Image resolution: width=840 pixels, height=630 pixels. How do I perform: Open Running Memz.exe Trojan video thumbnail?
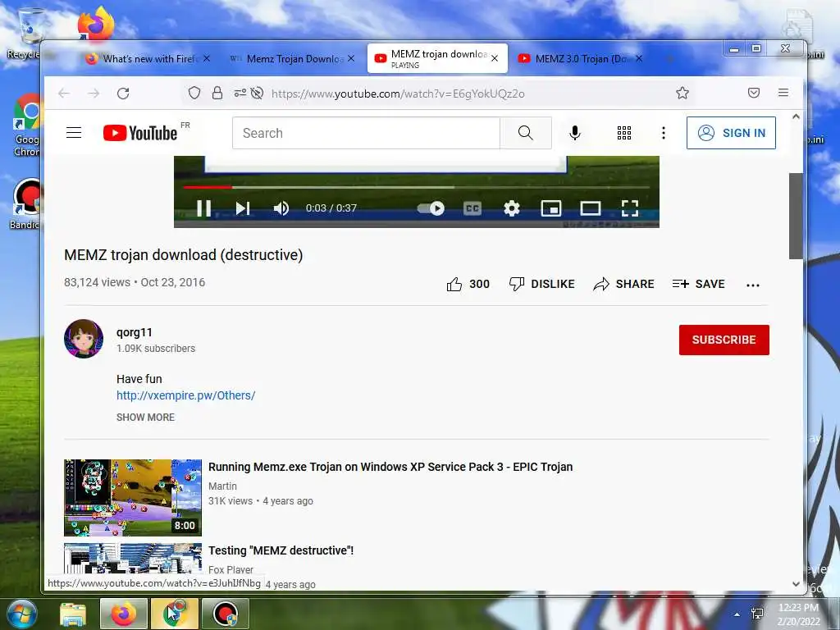click(133, 498)
